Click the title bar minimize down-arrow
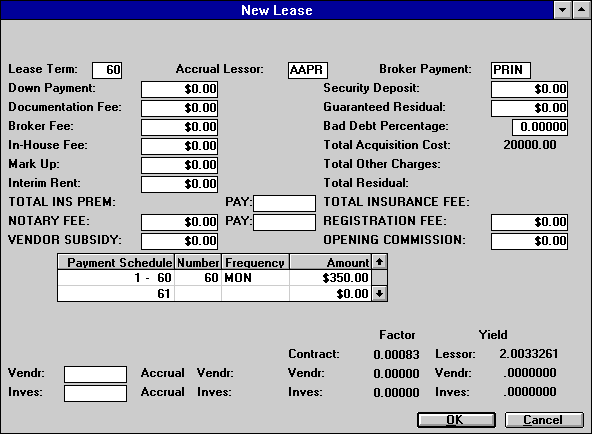The width and height of the screenshot is (592, 434). click(x=562, y=10)
